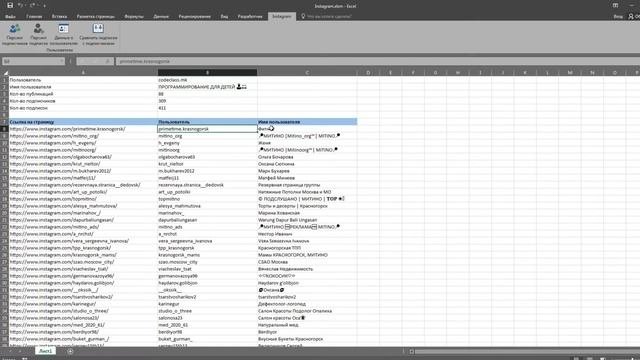The image size is (640, 360).
Task: Switch to the Вид ribbon tab
Action: (224, 16)
